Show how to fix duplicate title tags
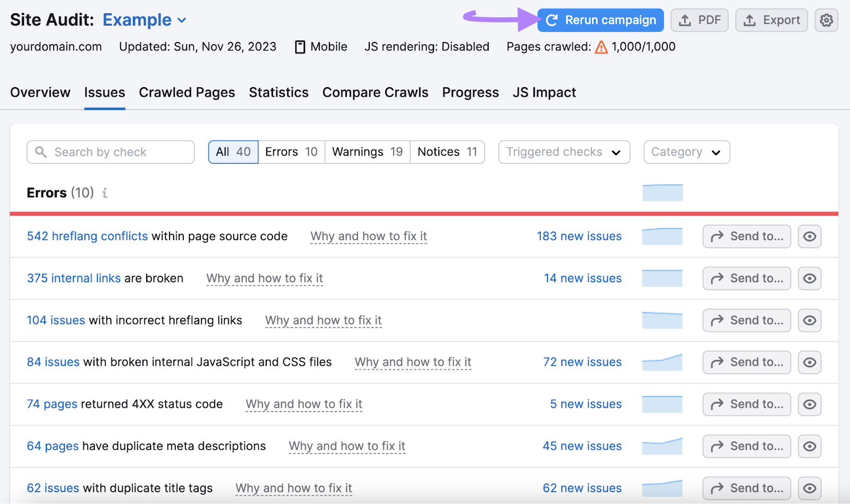 pos(294,488)
